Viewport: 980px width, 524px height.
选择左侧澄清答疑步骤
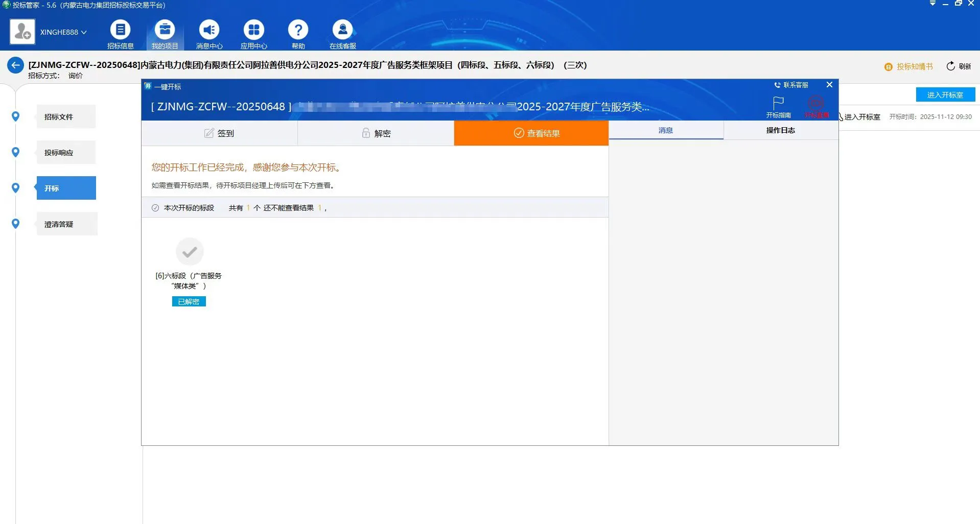(x=66, y=224)
